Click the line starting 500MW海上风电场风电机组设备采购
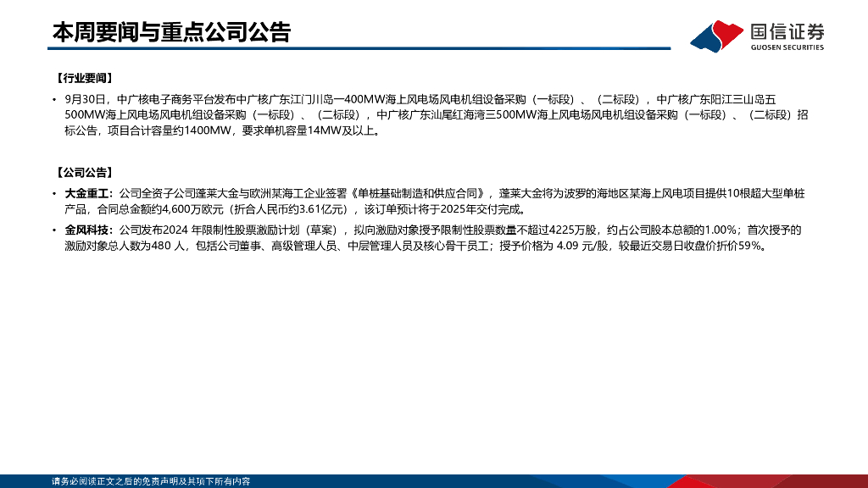Screen dimensions: 868x488 [437, 115]
